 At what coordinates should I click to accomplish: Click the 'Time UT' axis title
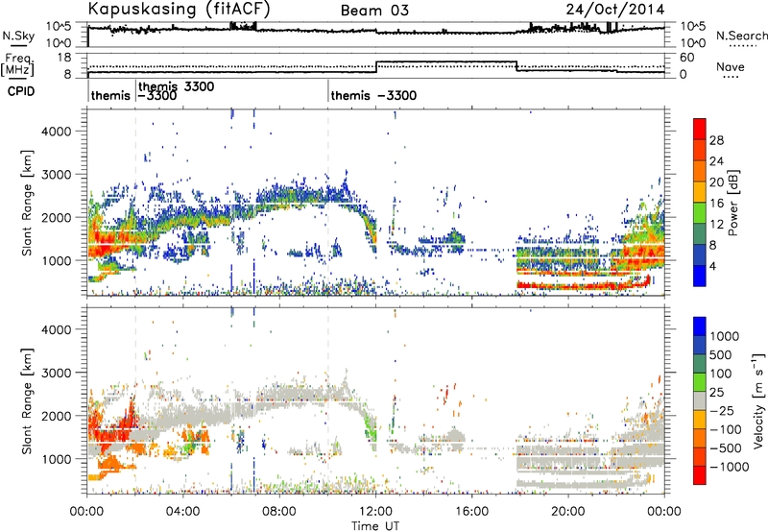coord(375,526)
